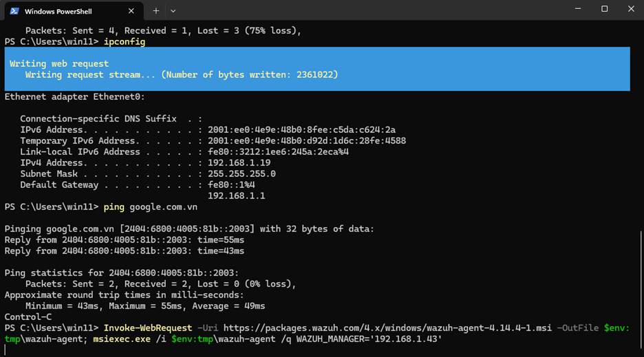This screenshot has height=357, width=644.
Task: Click the Default Gateway 192.168.1.1 line
Action: point(236,196)
